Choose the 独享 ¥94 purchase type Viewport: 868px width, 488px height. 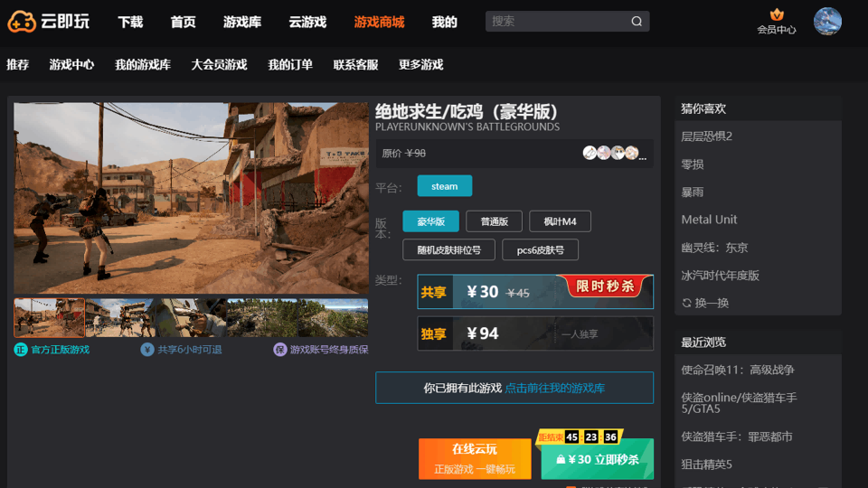(535, 333)
